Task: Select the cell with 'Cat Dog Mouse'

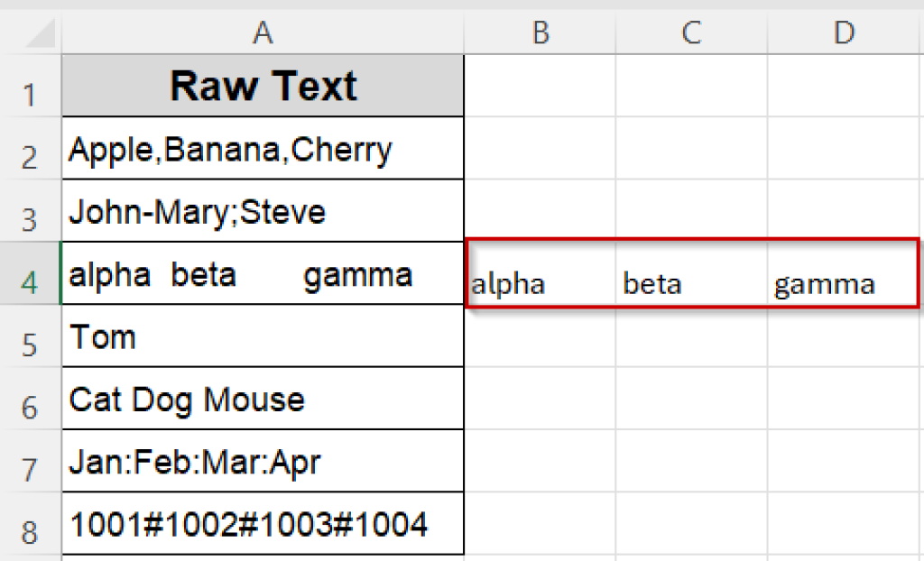Action: (x=262, y=398)
